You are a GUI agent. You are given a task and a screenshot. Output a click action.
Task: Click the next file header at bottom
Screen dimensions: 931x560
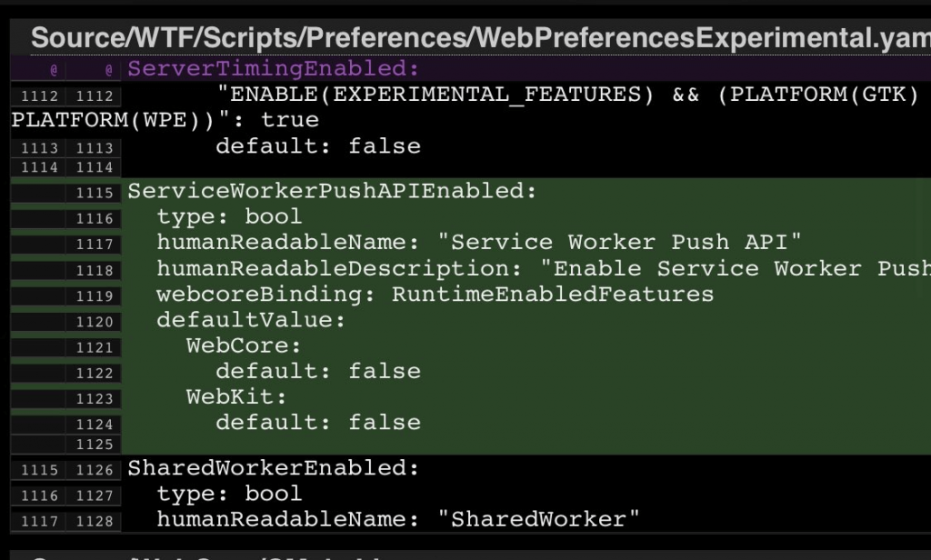(x=470, y=556)
